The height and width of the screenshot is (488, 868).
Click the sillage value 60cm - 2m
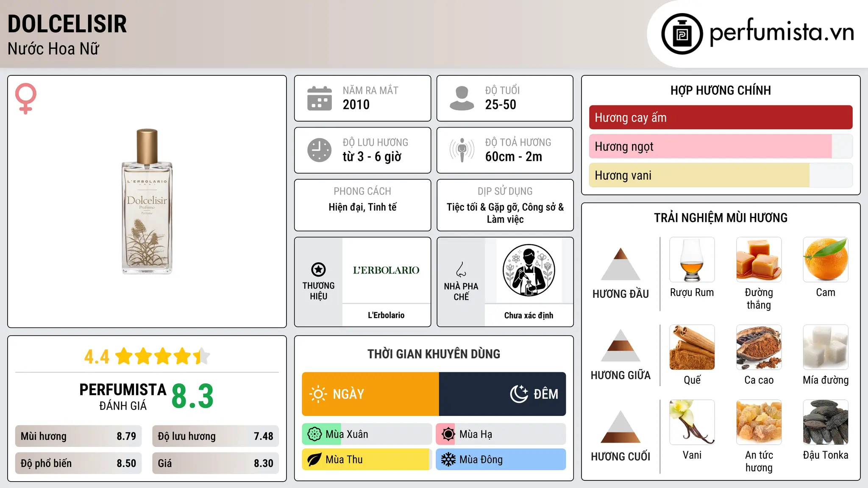tap(513, 157)
